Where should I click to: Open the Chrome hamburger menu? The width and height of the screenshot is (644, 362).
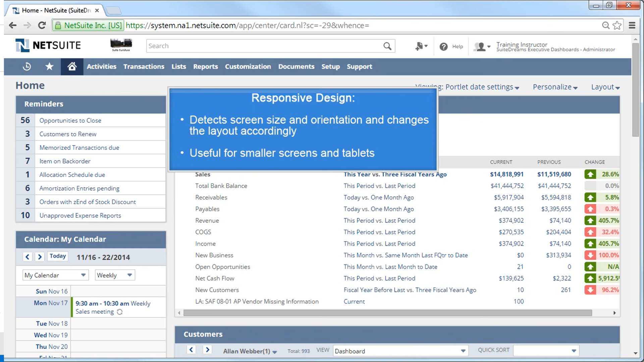click(632, 25)
